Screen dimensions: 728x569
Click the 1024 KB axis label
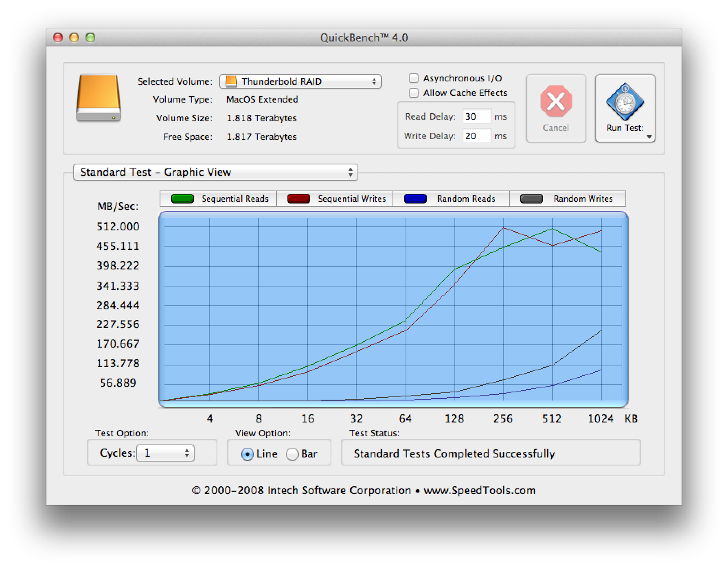click(601, 418)
